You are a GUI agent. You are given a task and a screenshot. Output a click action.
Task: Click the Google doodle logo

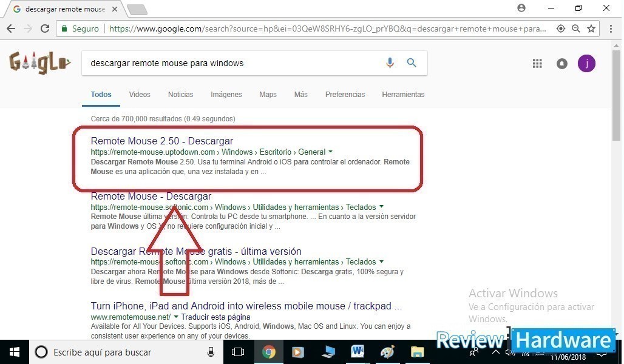click(40, 63)
